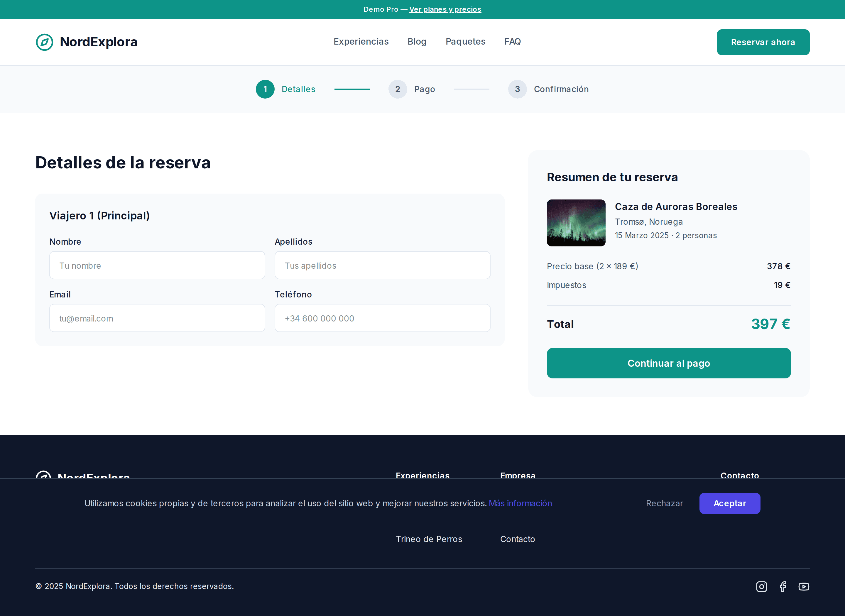
Task: Open the Experiencias nav menu item
Action: click(361, 41)
